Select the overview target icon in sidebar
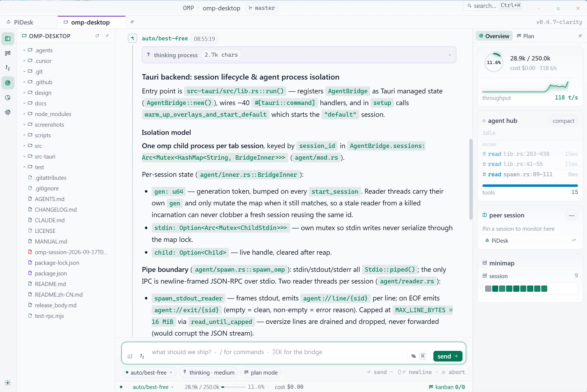The image size is (587, 392). pos(8,83)
